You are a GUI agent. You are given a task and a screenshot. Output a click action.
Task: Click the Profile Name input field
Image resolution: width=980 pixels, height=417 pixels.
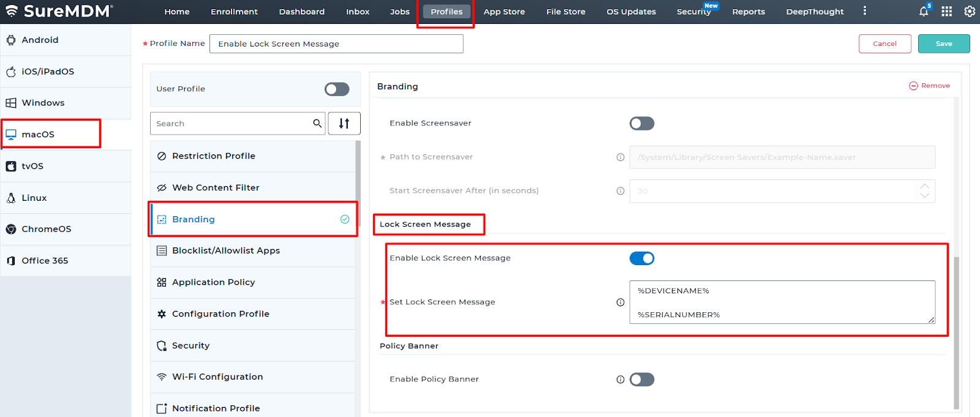pos(336,43)
